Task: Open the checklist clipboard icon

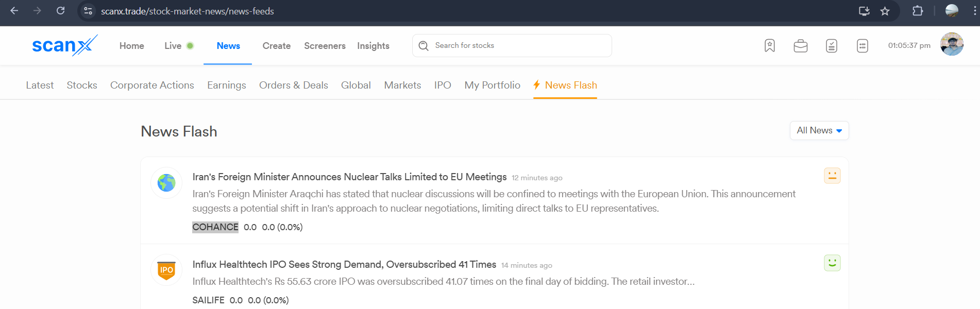Action: [x=832, y=46]
